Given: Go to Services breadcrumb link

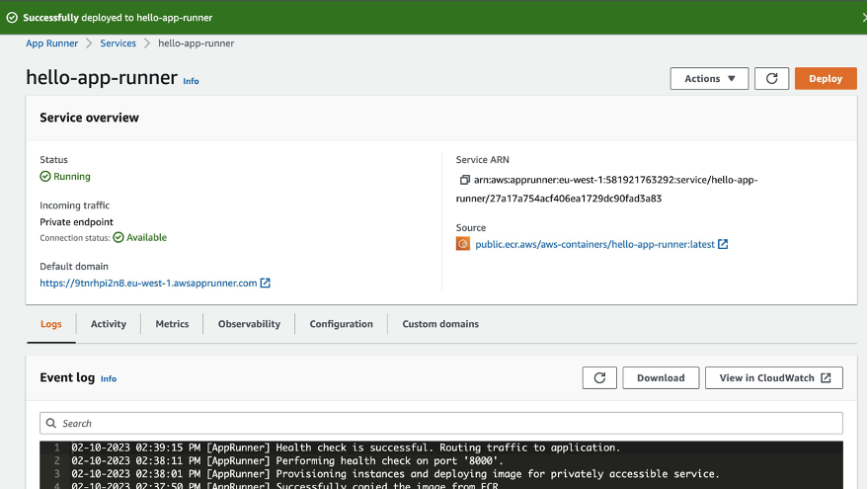Looking at the screenshot, I should pos(118,43).
